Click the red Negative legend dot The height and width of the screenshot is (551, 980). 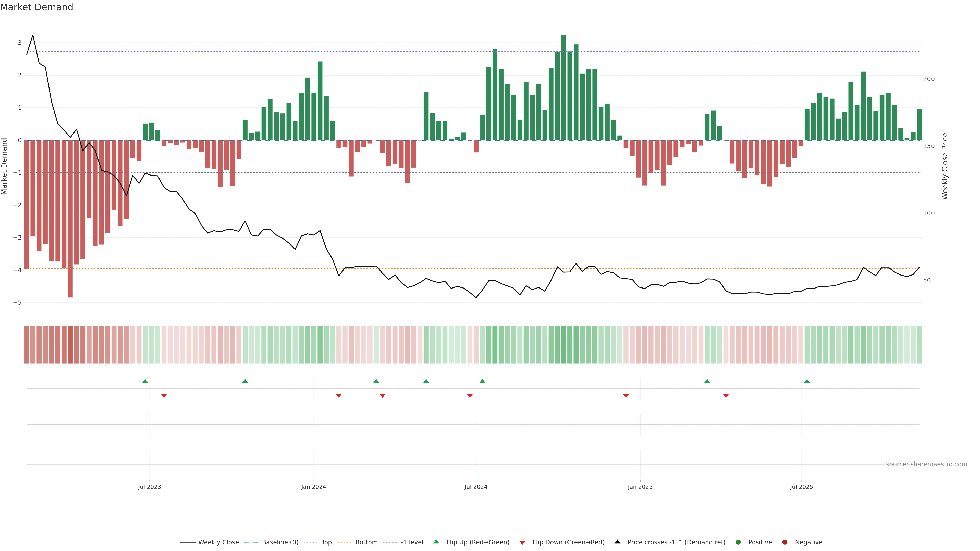785,542
